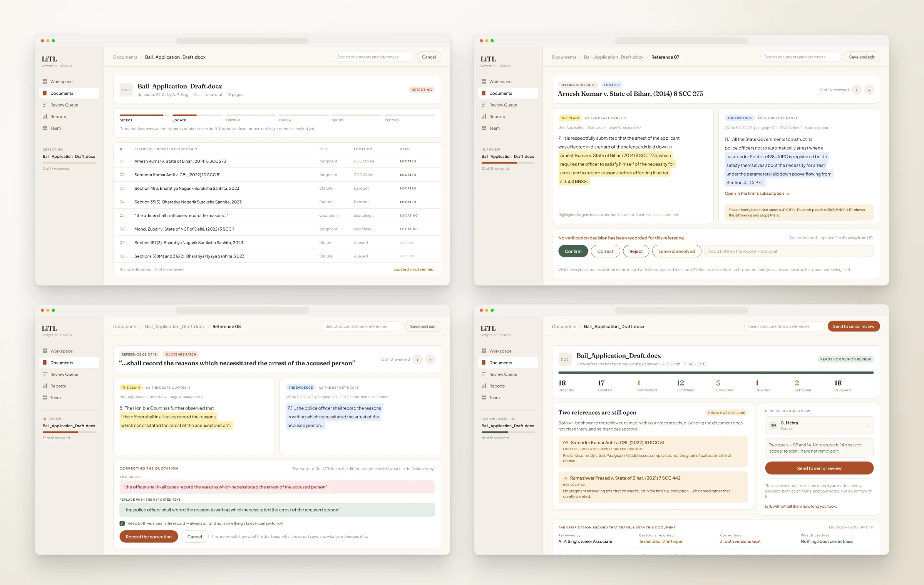Screen dimensions: 924x585
Task: Open Workspace icon in the Reference 07 window sidebar
Action: coord(484,82)
